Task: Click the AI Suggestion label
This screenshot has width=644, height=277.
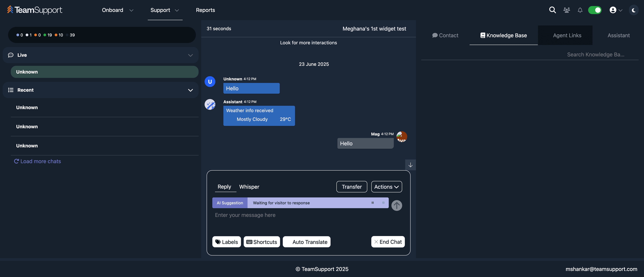Action: [x=230, y=203]
